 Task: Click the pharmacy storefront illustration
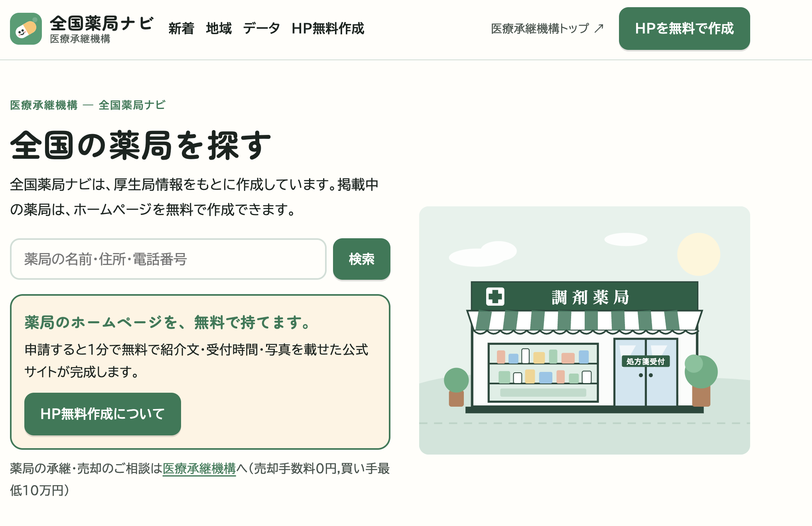pyautogui.click(x=585, y=330)
